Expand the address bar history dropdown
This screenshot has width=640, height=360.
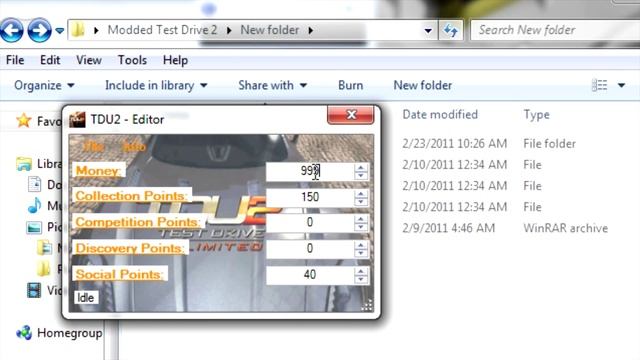[x=428, y=31]
